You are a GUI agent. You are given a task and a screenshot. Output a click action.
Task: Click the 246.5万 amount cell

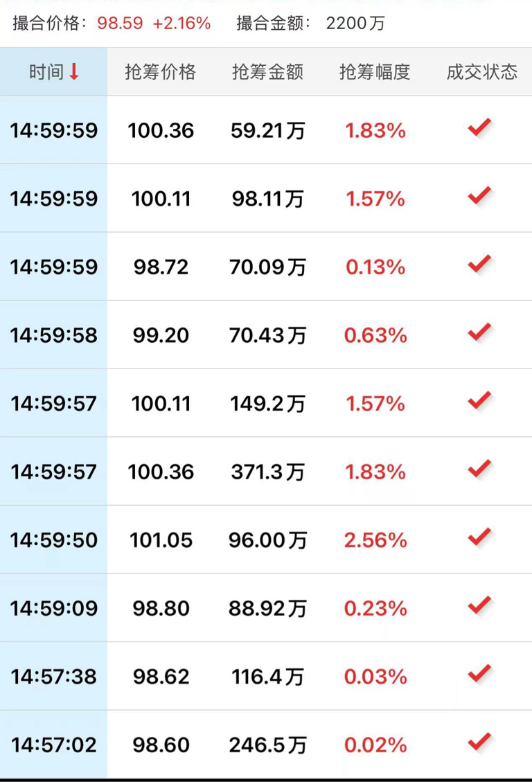pyautogui.click(x=267, y=745)
